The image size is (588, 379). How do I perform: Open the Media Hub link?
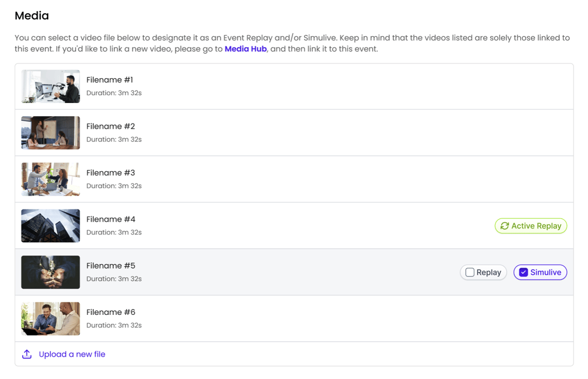(x=246, y=49)
